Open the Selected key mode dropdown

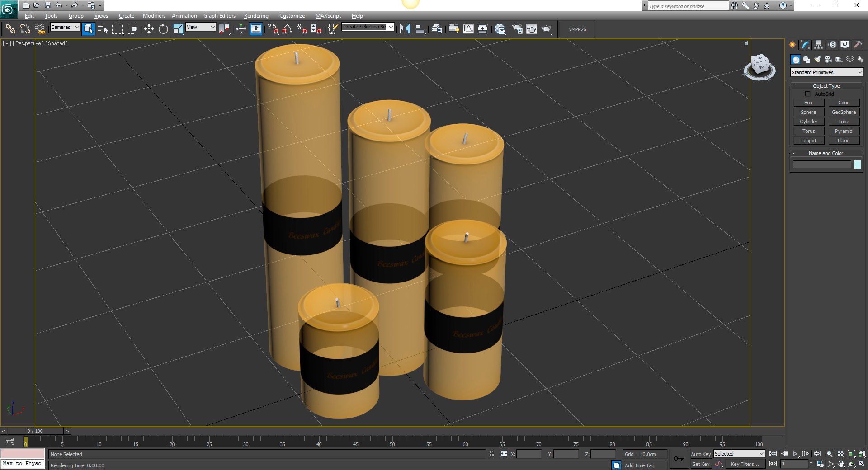[739, 454]
